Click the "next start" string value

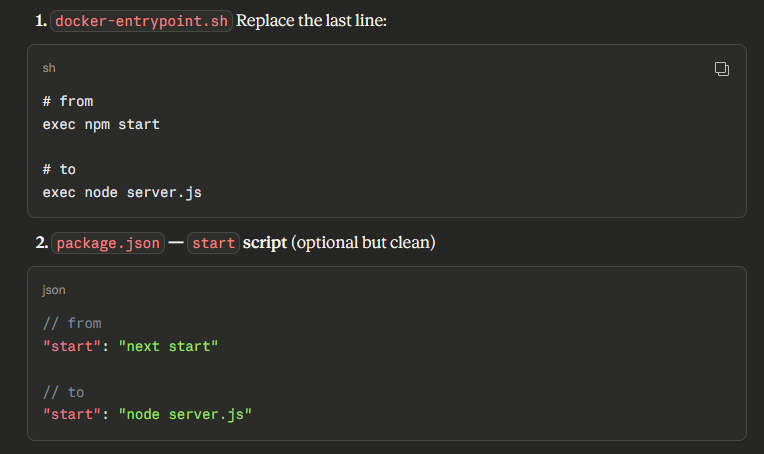point(168,346)
